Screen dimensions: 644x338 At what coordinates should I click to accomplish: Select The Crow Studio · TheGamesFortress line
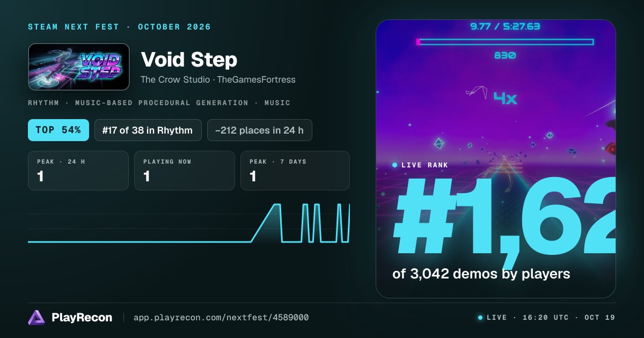(218, 79)
